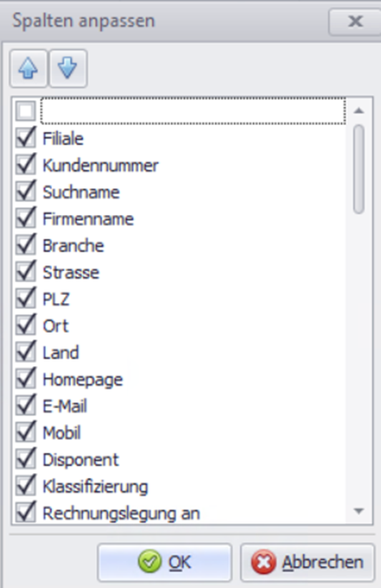
Task: Toggle the Klassifizierung checkbox
Action: tap(25, 486)
